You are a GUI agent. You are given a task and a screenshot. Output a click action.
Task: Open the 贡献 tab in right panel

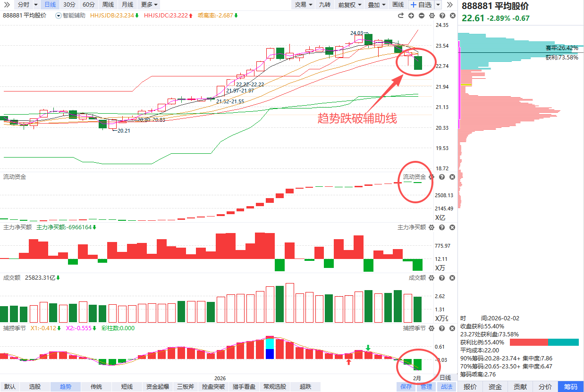[520, 387]
